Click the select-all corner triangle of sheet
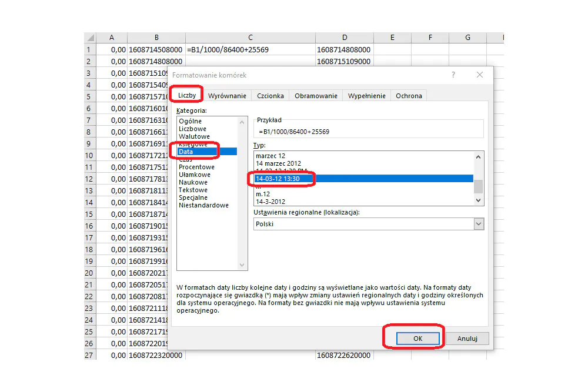This screenshot has height=392, width=588. (x=91, y=38)
